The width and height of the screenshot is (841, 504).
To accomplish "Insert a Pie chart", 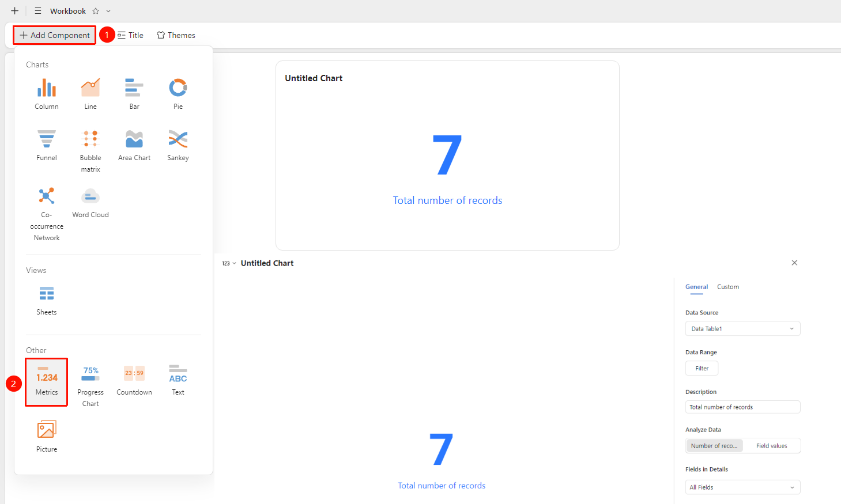I will click(178, 94).
